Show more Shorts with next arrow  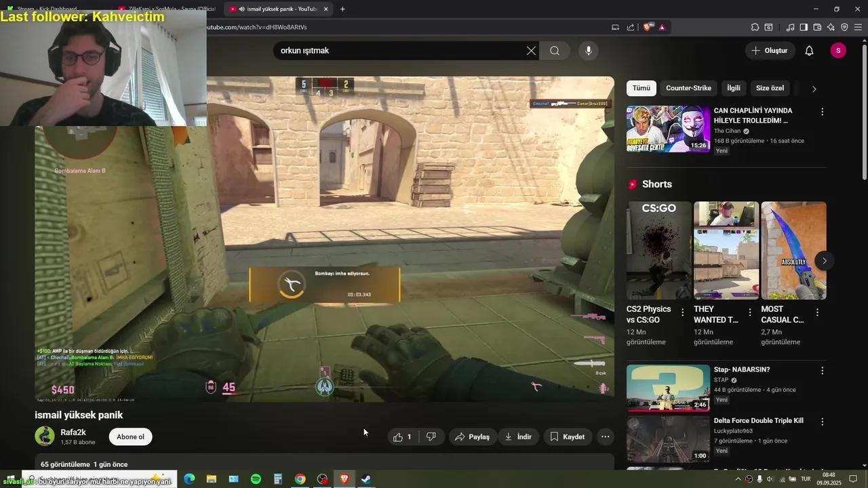(x=825, y=261)
